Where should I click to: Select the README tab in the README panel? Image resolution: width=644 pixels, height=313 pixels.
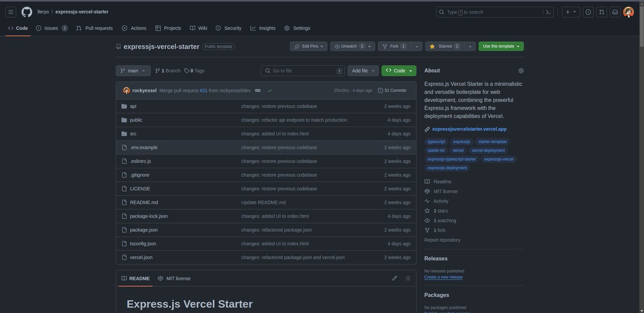pyautogui.click(x=135, y=278)
